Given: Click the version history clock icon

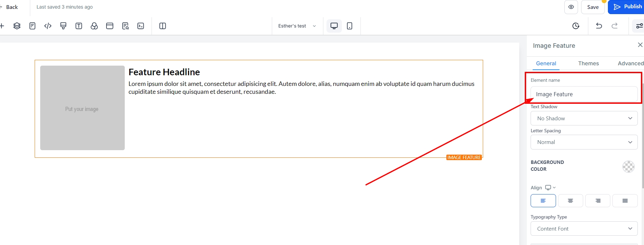Looking at the screenshot, I should (576, 26).
